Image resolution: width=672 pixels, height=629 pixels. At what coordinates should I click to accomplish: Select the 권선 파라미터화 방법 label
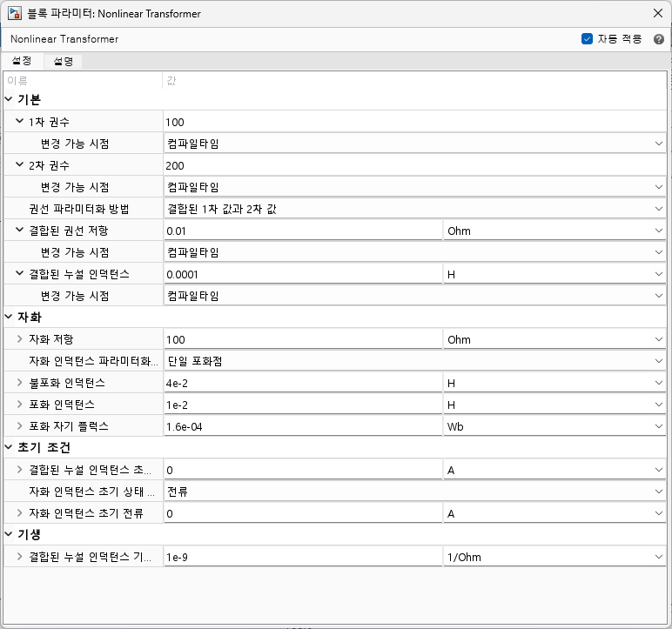[x=79, y=209]
